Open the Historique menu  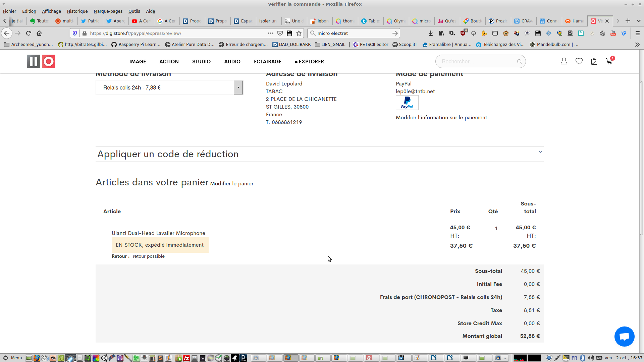point(77,11)
